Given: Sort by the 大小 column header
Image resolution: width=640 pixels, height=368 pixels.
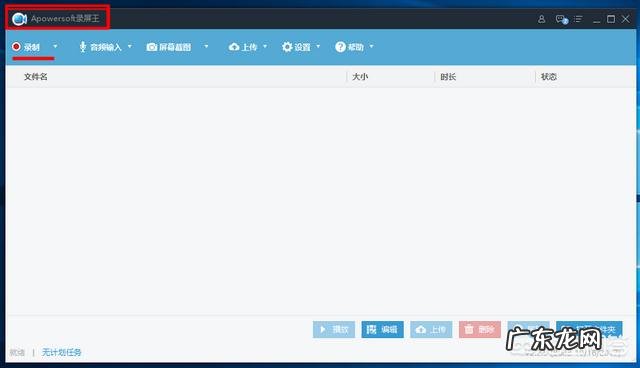Looking at the screenshot, I should 360,77.
